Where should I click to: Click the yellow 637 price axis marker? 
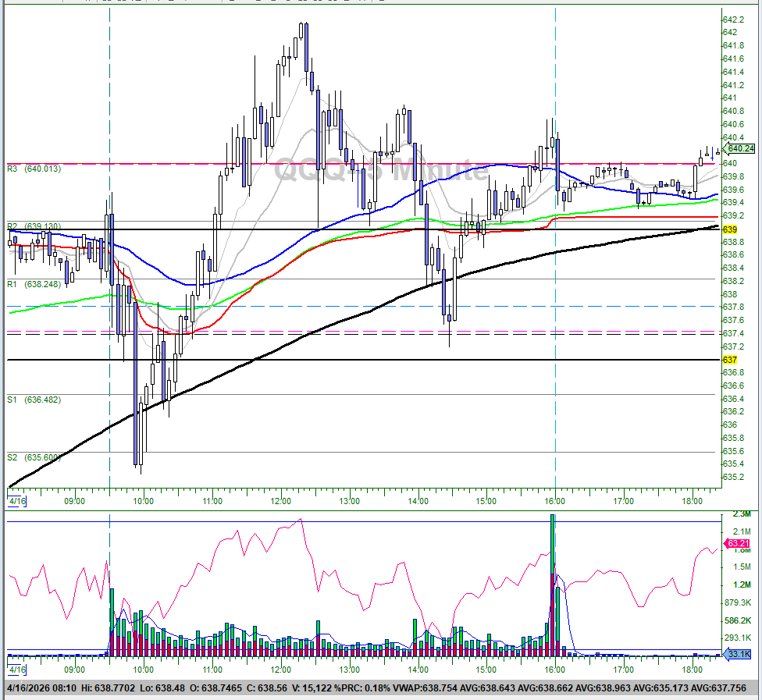[x=730, y=360]
